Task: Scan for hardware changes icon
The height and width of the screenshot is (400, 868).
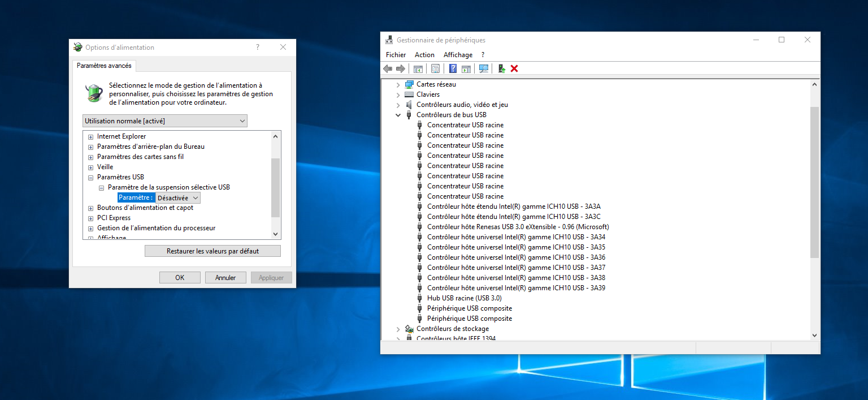Action: click(x=484, y=68)
